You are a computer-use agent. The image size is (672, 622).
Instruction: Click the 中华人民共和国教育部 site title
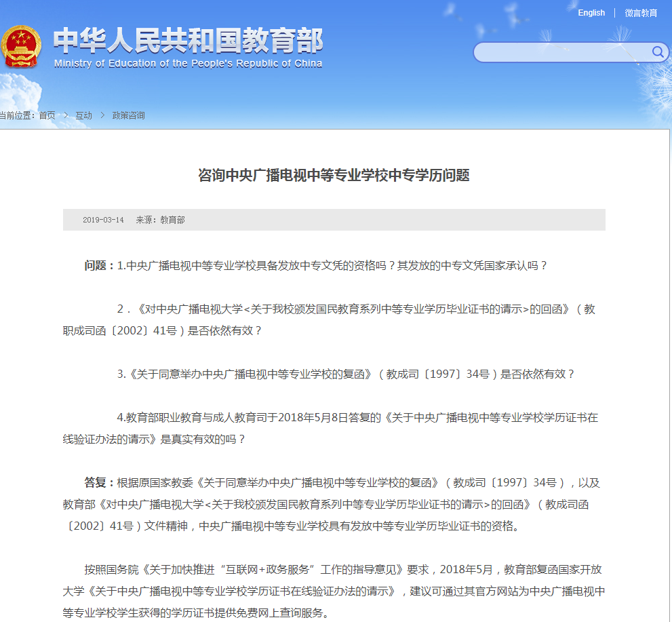pos(188,41)
